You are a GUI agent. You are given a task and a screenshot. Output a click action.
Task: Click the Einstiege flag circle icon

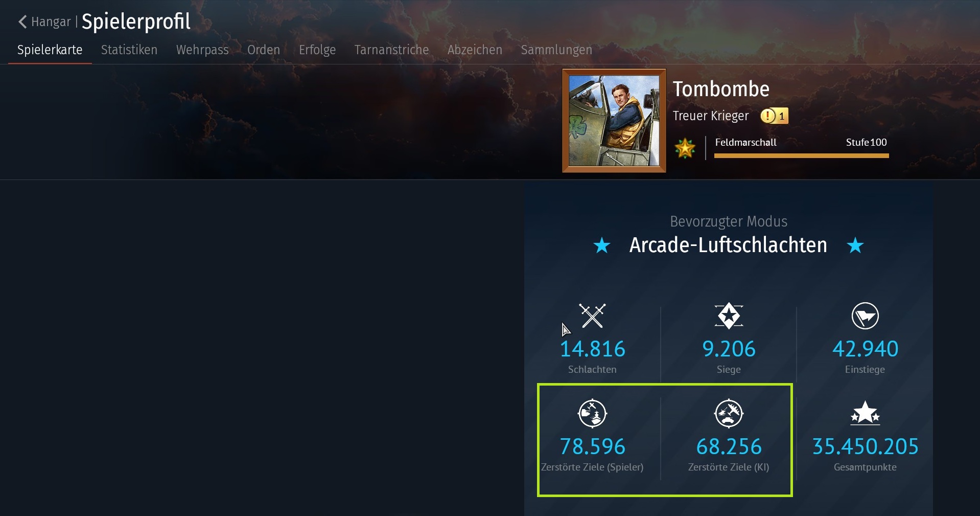pos(865,316)
